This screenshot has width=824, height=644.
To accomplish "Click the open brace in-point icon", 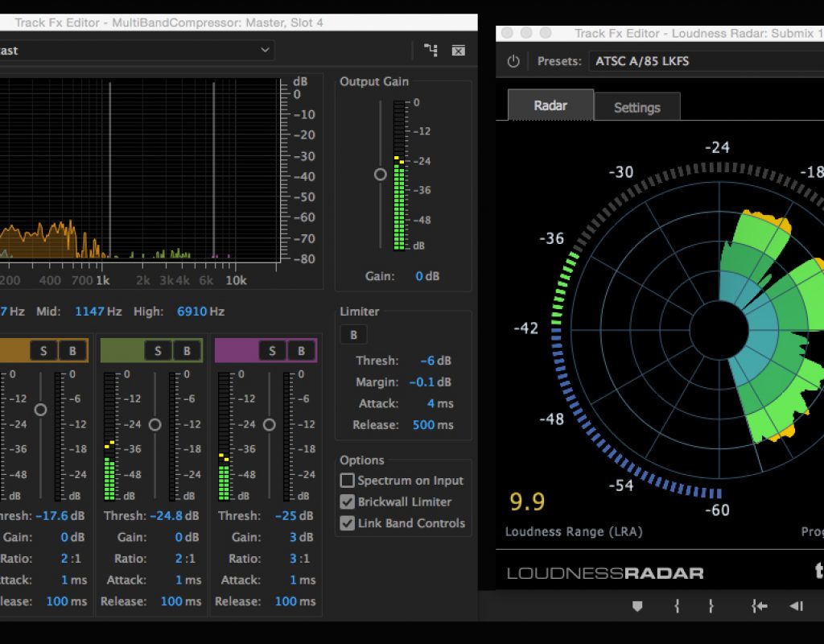I will pos(677,607).
